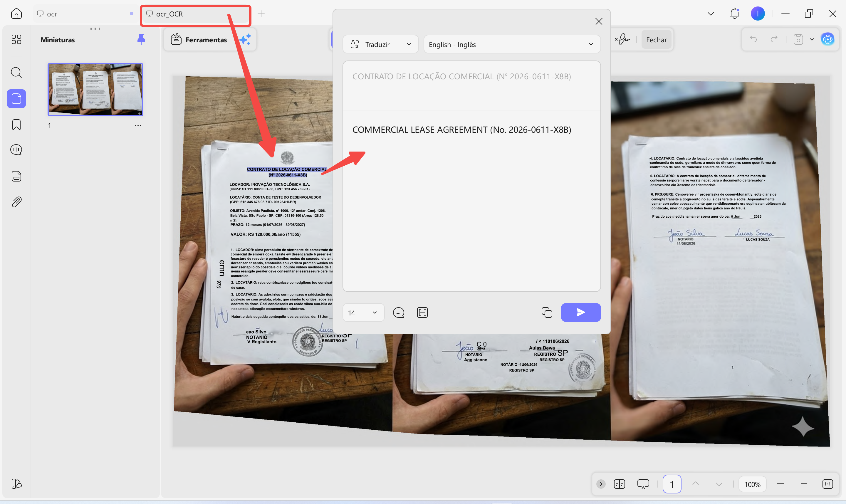
Task: Fit to actual size 1:1
Action: (828, 484)
